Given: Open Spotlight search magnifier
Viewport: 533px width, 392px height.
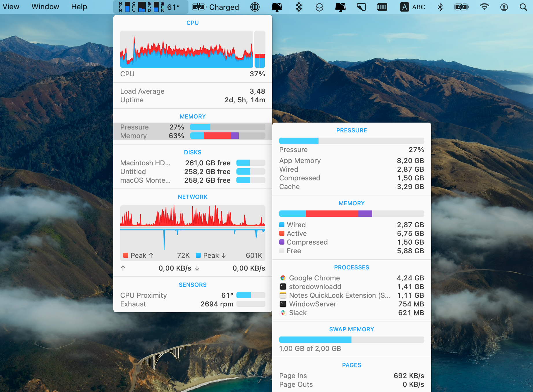Looking at the screenshot, I should click(x=523, y=7).
